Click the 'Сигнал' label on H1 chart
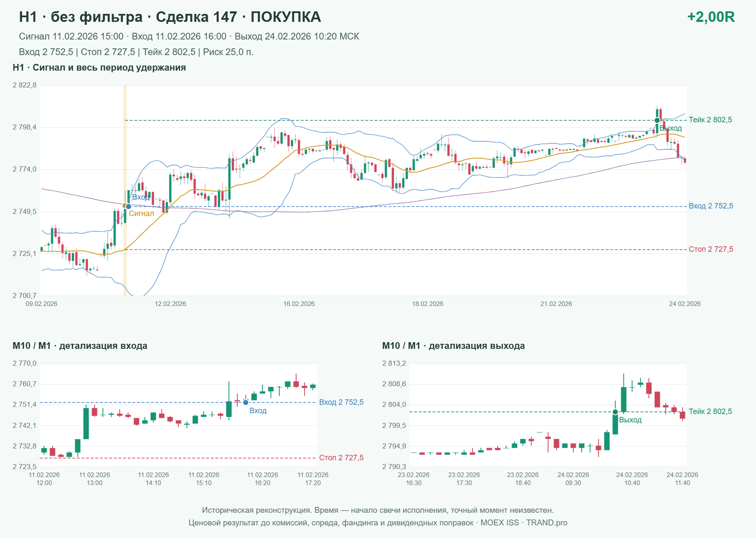Image resolution: width=756 pixels, height=538 pixels. coord(142,214)
